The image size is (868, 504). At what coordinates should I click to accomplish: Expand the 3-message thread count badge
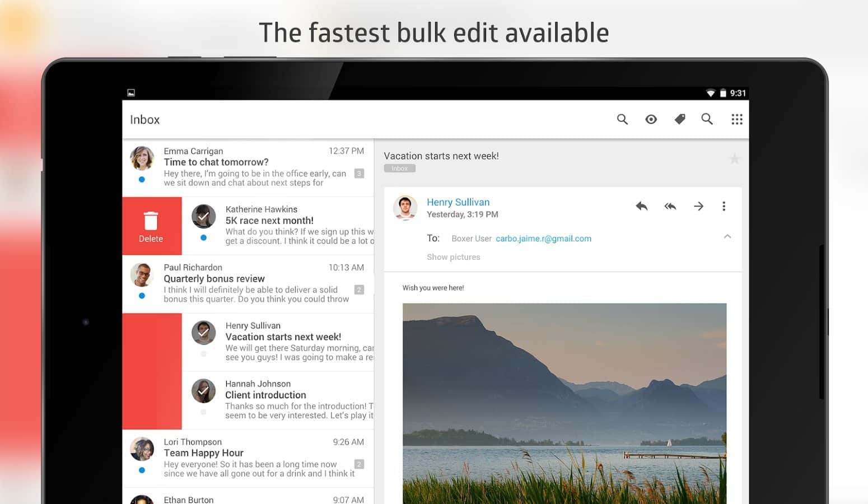[x=359, y=174]
